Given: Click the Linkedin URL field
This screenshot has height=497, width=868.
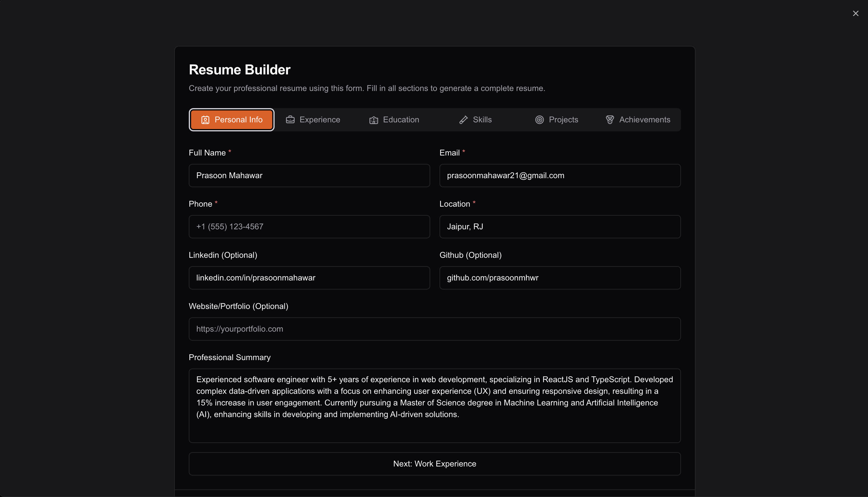Looking at the screenshot, I should coord(309,278).
